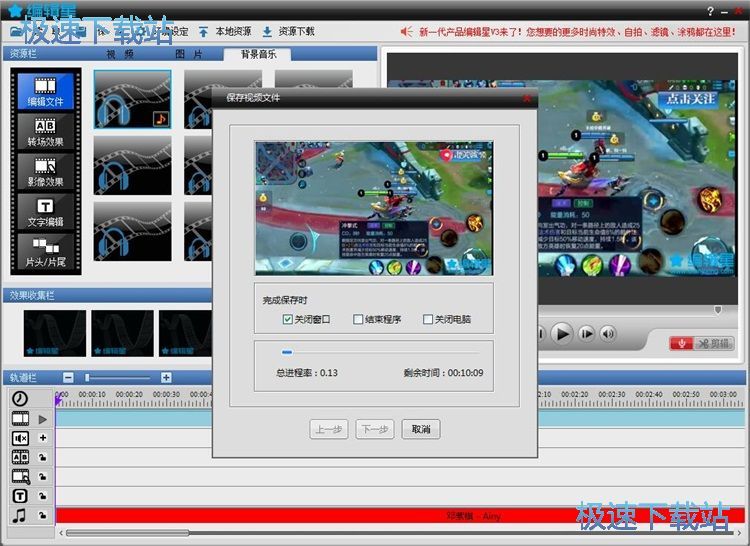This screenshot has height=546, width=750.
Task: Open the 转场效果 transitions panel
Action: point(45,131)
